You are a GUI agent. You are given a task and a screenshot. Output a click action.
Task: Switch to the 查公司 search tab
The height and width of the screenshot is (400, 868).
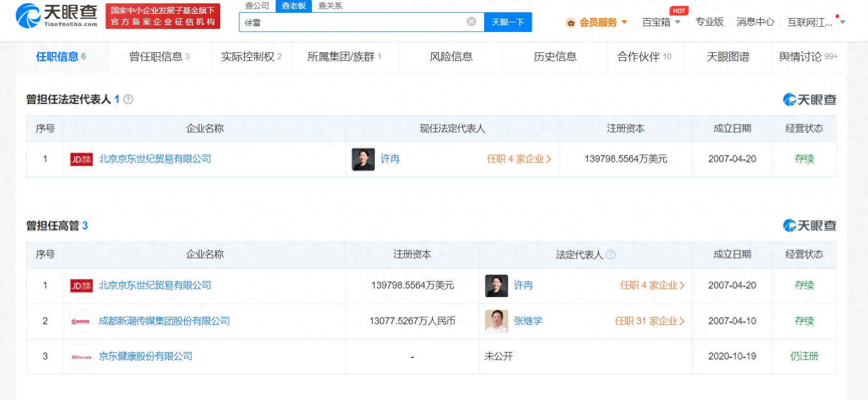257,6
